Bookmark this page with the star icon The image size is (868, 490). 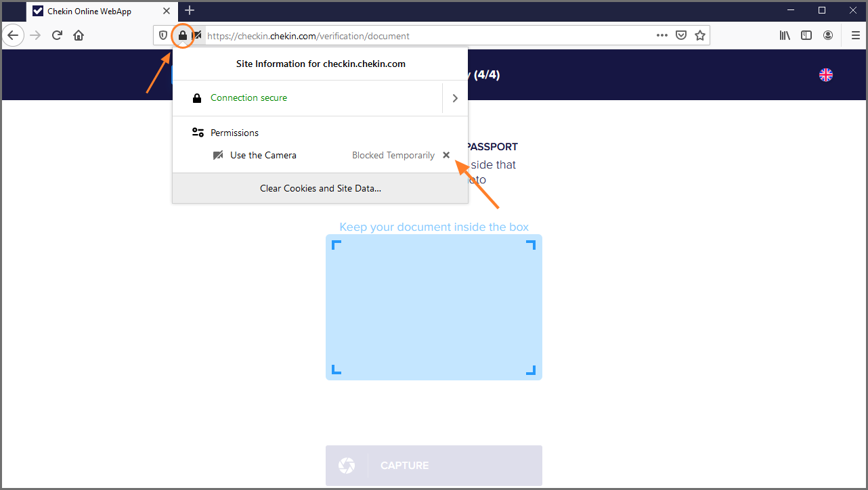tap(700, 36)
